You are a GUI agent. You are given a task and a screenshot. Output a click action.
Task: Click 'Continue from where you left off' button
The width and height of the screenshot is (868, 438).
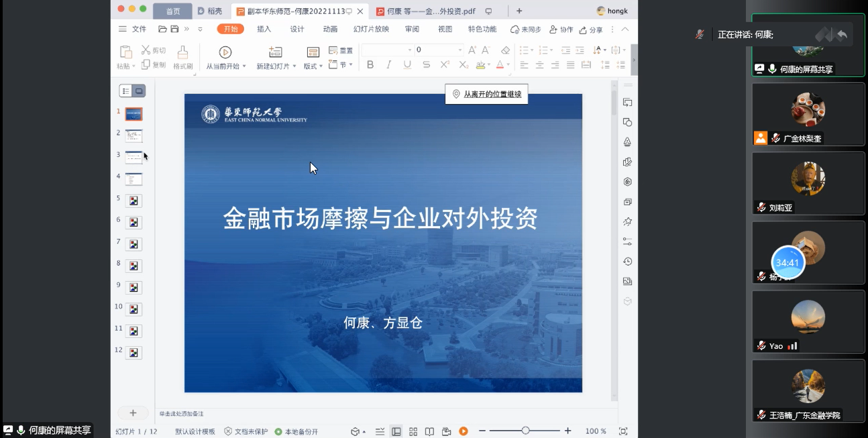click(487, 95)
